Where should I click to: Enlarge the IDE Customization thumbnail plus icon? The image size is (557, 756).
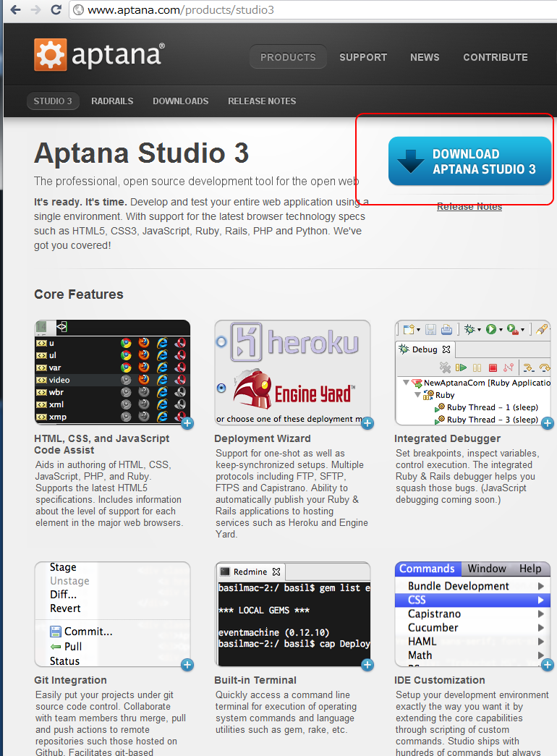tap(548, 665)
